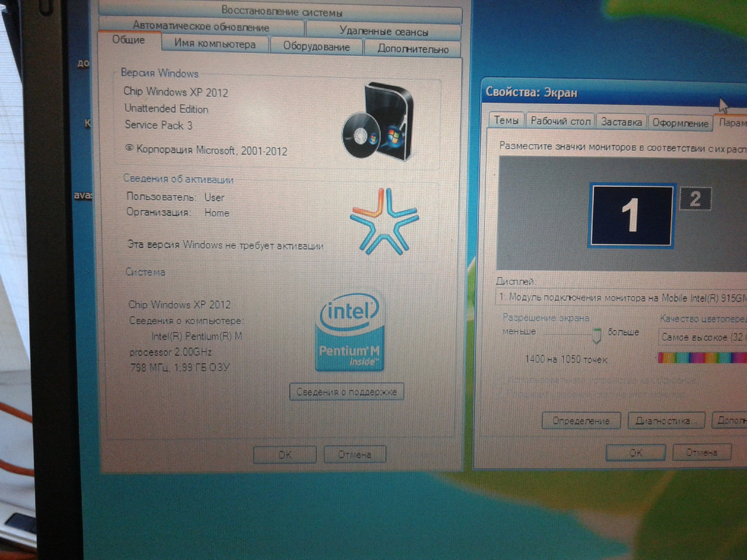Confirm System Properties with OK
This screenshot has height=560, width=747.
(285, 454)
